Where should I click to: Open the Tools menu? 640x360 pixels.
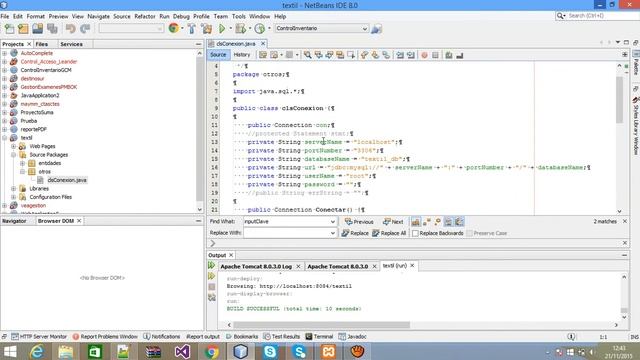tap(239, 16)
